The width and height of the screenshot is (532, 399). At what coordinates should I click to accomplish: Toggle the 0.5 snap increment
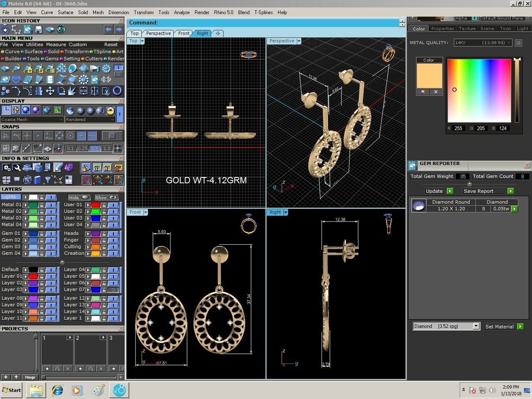click(x=95, y=148)
